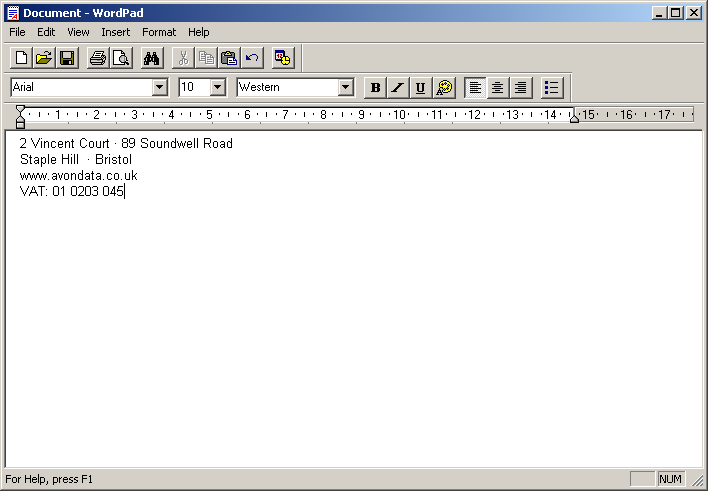The width and height of the screenshot is (708, 491).
Task: Open the View menu
Action: point(78,32)
